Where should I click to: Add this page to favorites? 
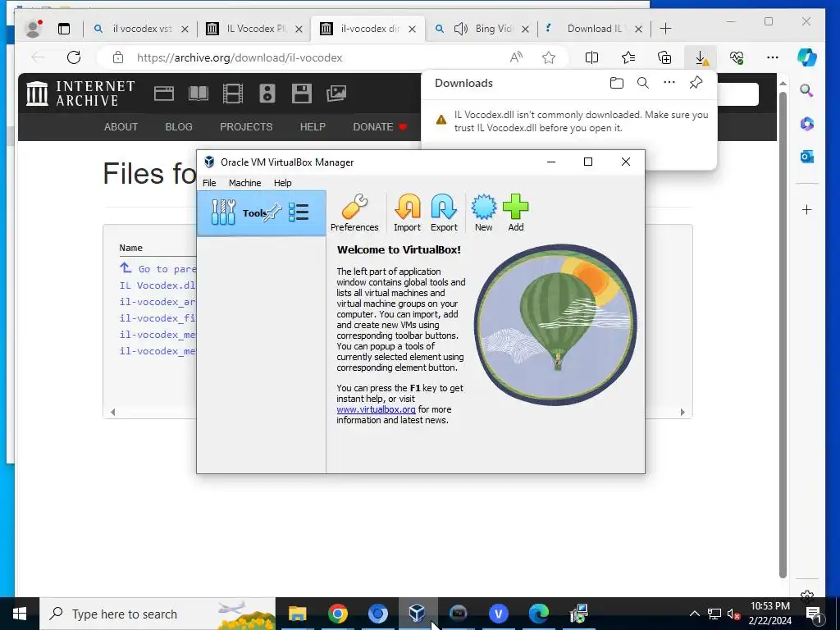[549, 57]
